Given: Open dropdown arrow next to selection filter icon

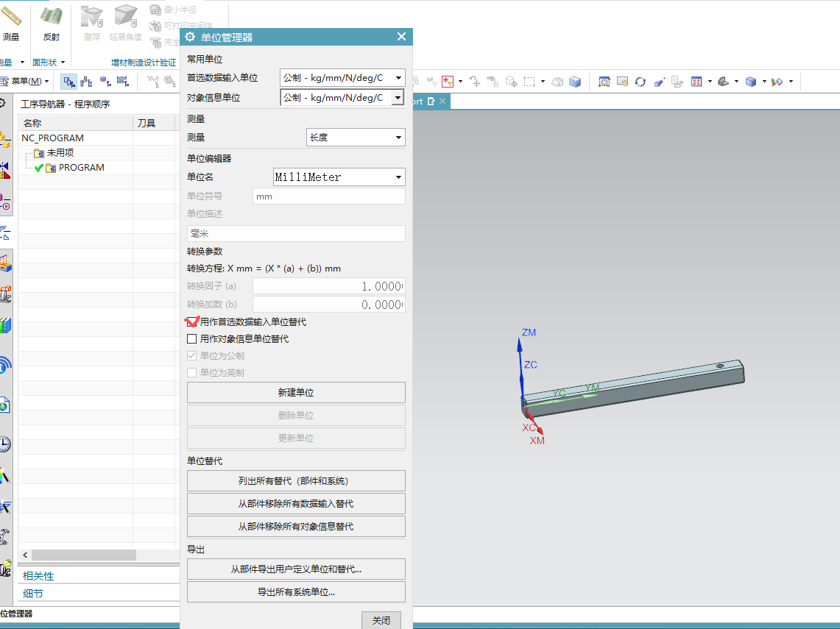Looking at the screenshot, I should tap(460, 82).
